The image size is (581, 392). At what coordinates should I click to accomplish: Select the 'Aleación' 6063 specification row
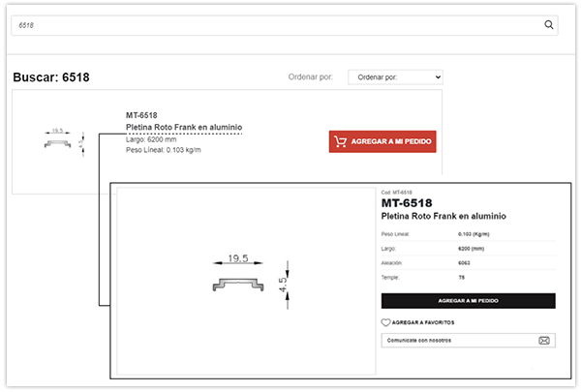(x=468, y=262)
